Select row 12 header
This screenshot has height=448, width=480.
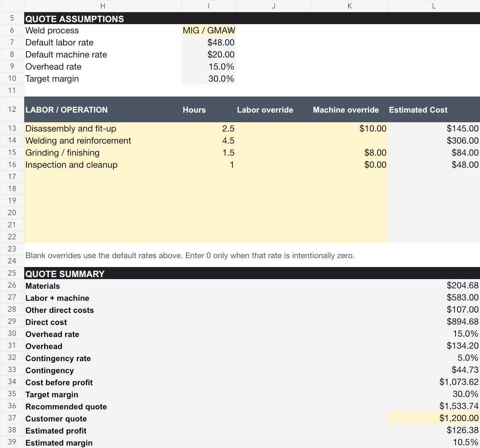[x=12, y=109]
